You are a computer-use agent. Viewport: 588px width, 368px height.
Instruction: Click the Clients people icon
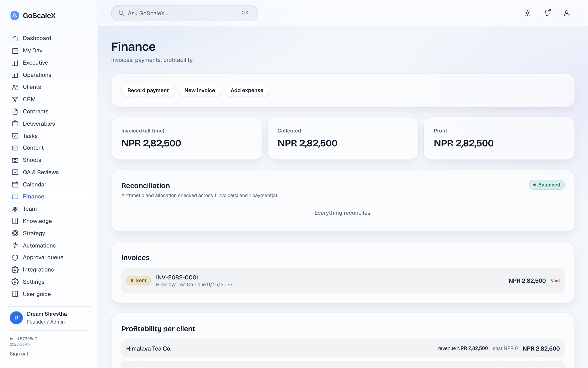15,87
